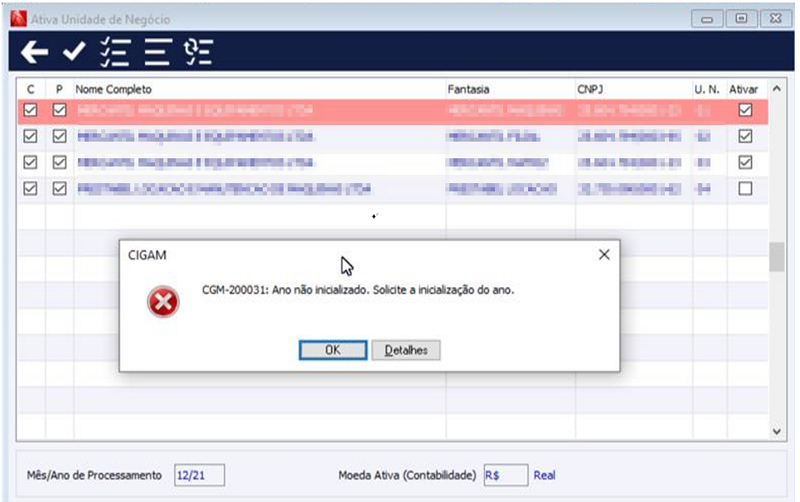The image size is (800, 502).
Task: Toggle the P checkbox in the highlighted first row
Action: click(60, 110)
